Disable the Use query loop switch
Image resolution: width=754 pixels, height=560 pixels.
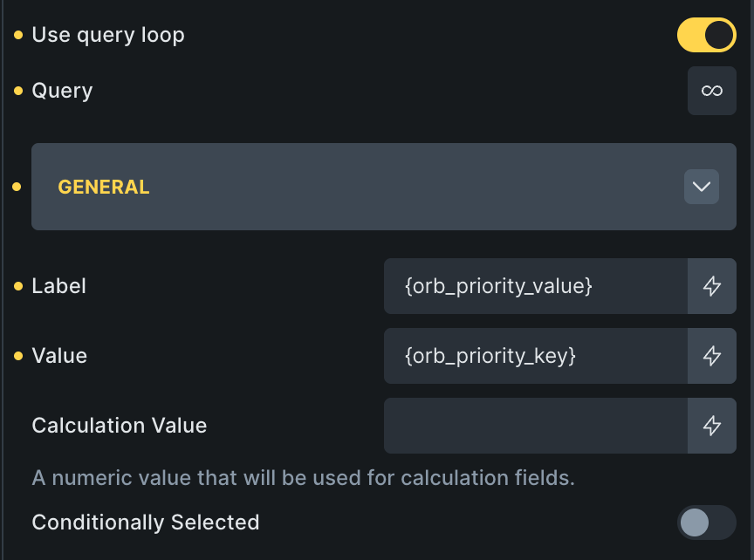[x=706, y=36]
